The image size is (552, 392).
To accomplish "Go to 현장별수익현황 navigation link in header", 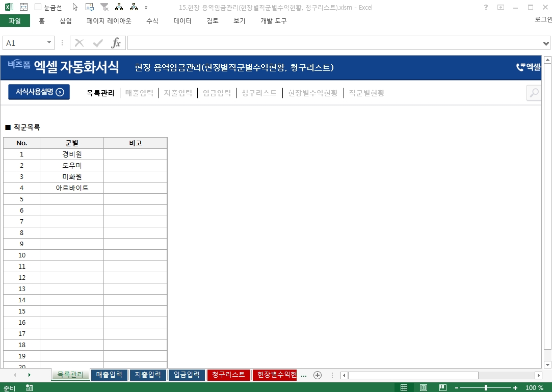I will pyautogui.click(x=313, y=93).
